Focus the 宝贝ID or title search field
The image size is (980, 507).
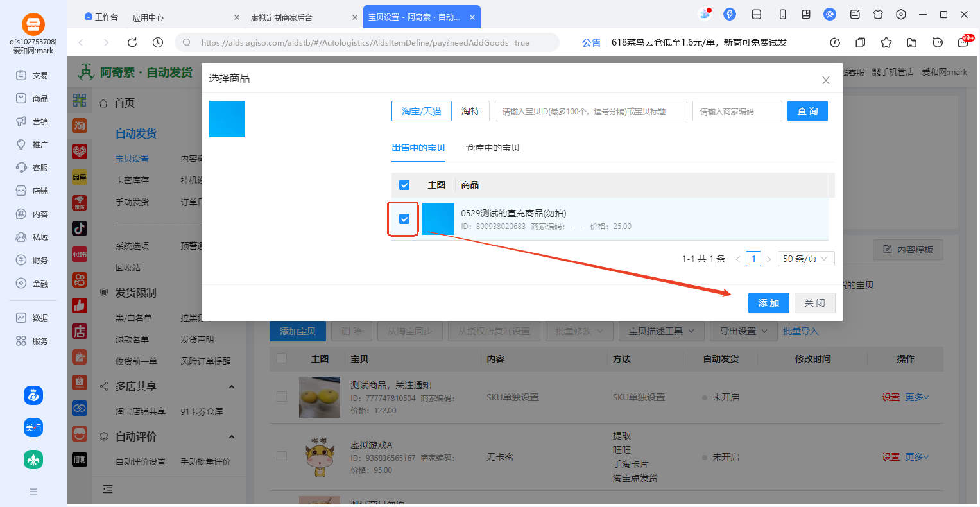pyautogui.click(x=591, y=111)
